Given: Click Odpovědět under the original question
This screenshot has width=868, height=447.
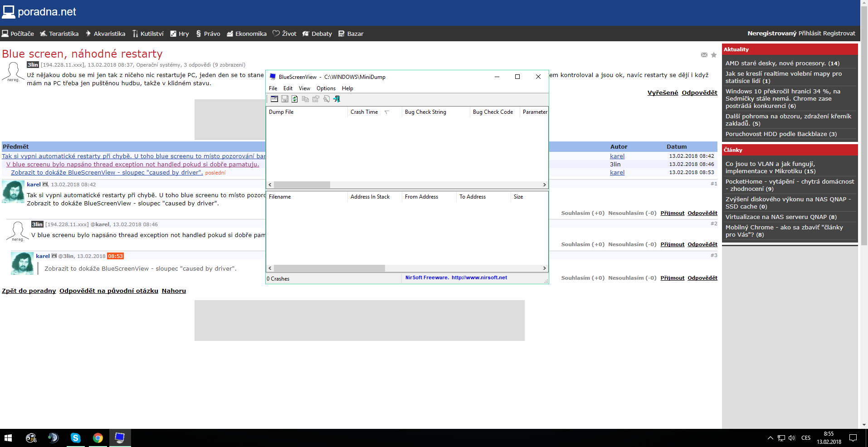Looking at the screenshot, I should pyautogui.click(x=699, y=92).
